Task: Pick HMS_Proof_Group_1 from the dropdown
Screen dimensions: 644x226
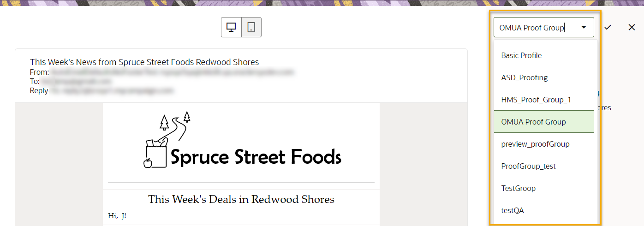Action: click(x=536, y=100)
